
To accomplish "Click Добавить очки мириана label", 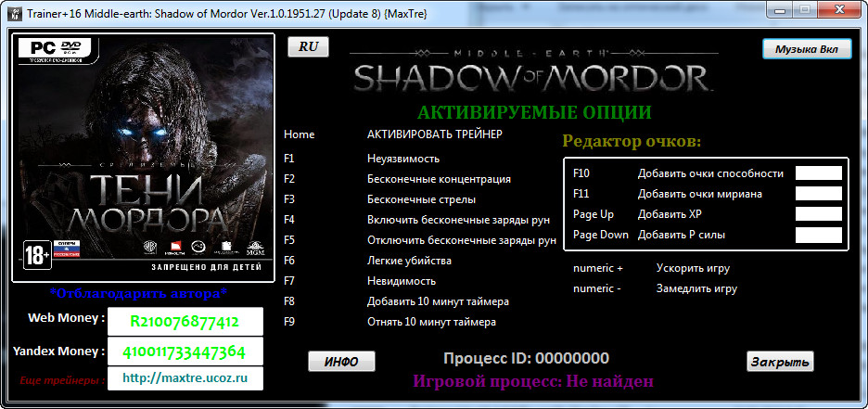I will (x=700, y=194).
